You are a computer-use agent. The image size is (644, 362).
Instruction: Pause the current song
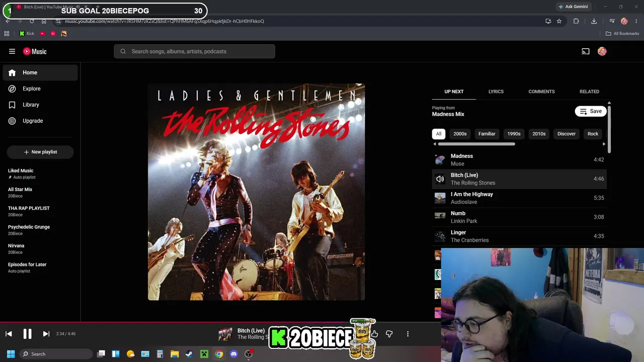(27, 334)
